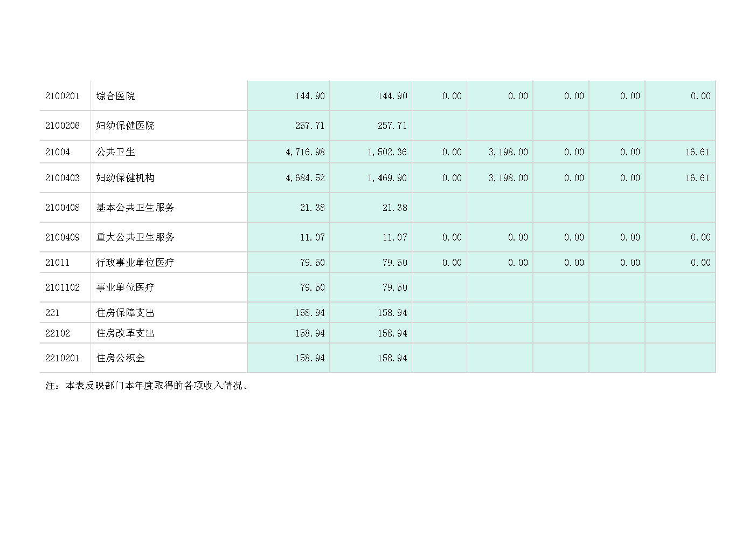Select the code cell 2100206

pyautogui.click(x=63, y=126)
